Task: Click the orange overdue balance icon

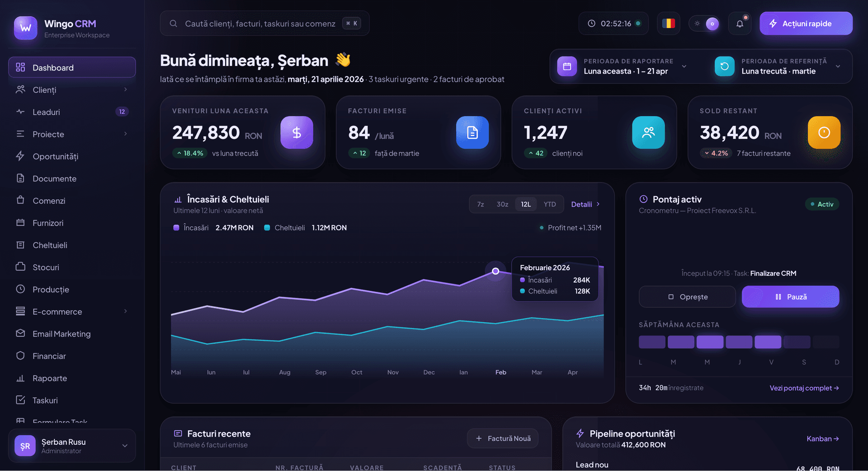Action: (x=824, y=132)
